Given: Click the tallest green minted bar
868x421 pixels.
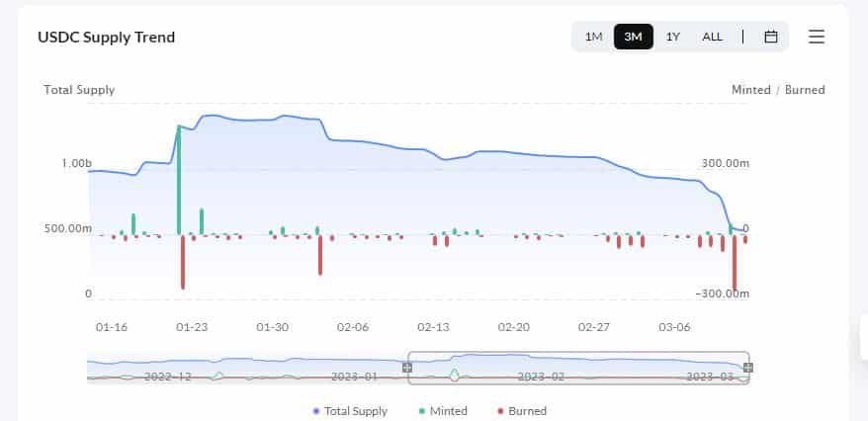Looking at the screenshot, I should (x=179, y=180).
